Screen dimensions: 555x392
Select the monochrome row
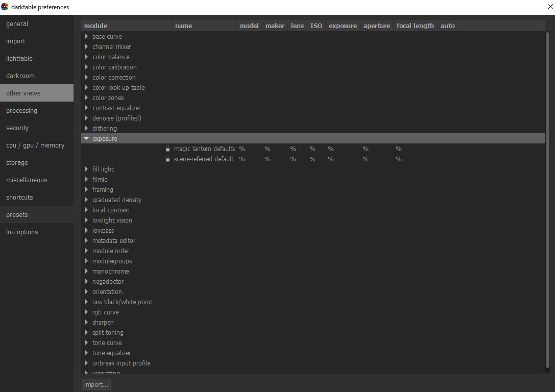(x=313, y=272)
